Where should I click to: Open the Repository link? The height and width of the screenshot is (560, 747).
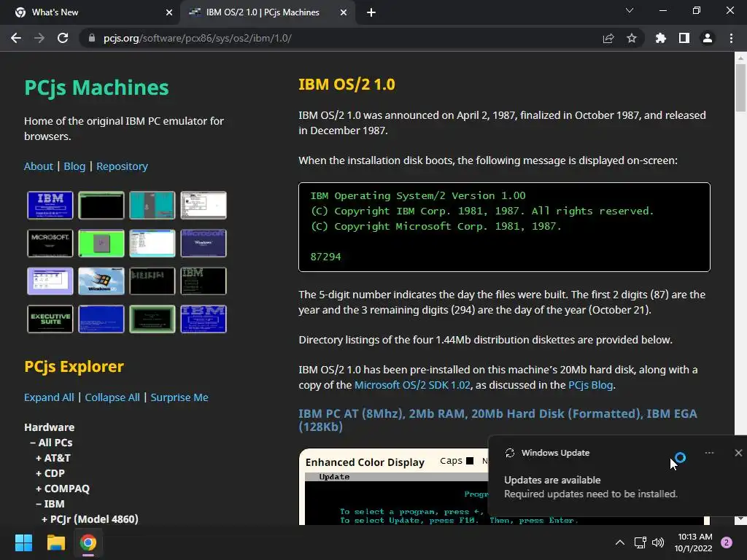point(122,166)
